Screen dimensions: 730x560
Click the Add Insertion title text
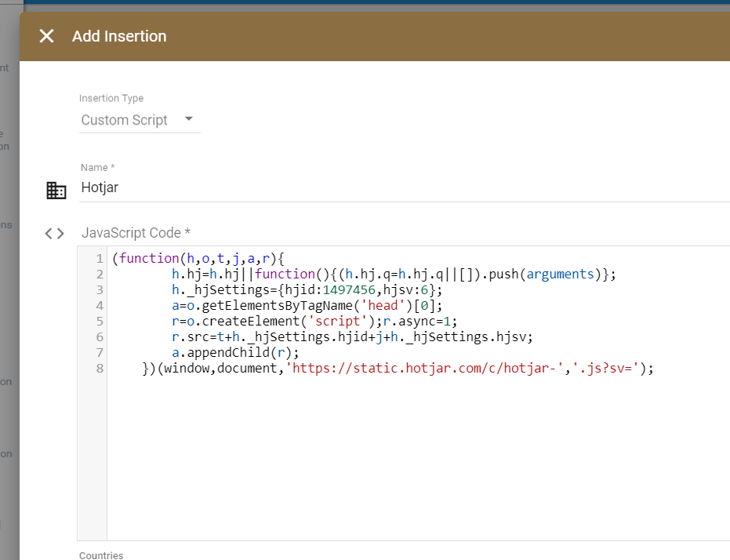pos(119,36)
